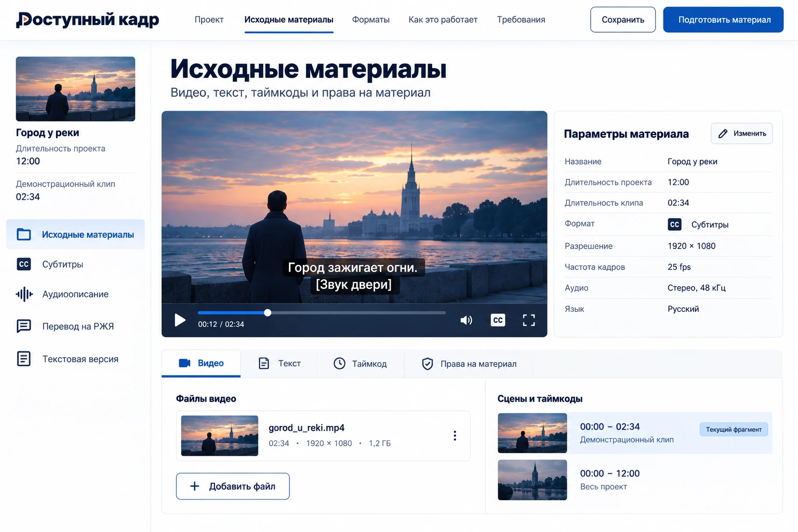Click Подготовить материал button
798x532 pixels.
pyautogui.click(x=723, y=20)
